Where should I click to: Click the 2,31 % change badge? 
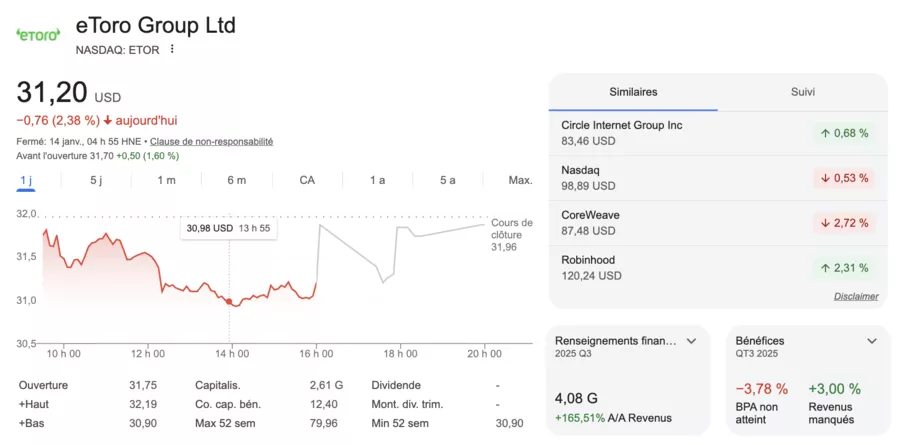click(844, 268)
